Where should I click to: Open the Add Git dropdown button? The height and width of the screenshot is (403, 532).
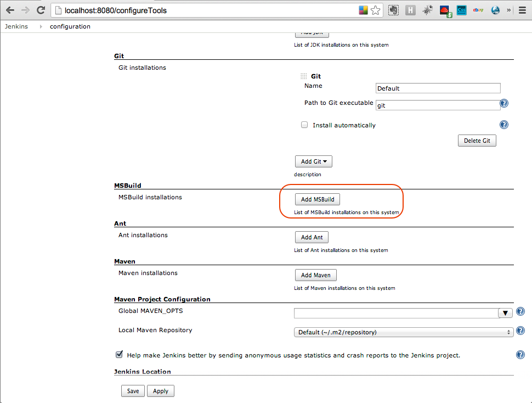point(314,161)
